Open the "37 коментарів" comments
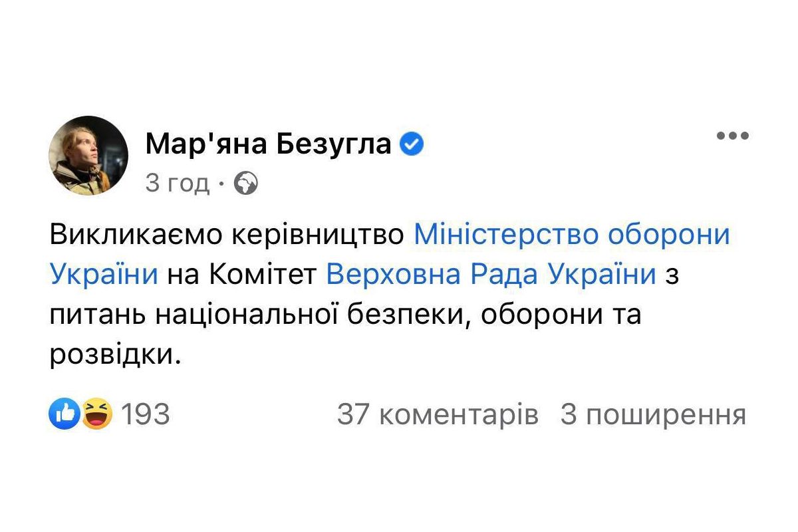 (x=437, y=414)
